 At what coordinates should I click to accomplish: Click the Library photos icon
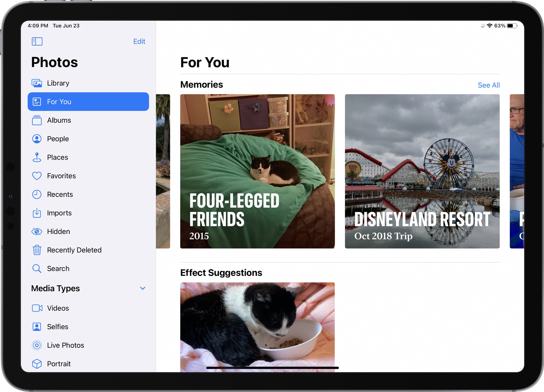(37, 83)
